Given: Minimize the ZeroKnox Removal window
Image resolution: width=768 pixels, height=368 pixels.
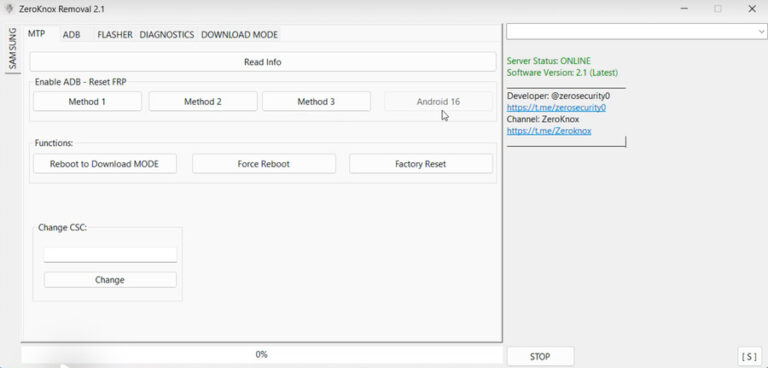Looking at the screenshot, I should click(x=683, y=9).
